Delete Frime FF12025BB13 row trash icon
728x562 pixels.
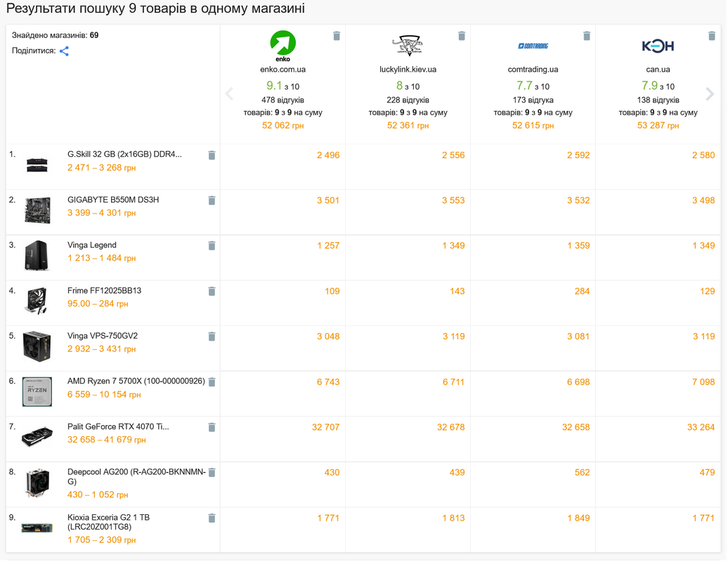pyautogui.click(x=212, y=291)
